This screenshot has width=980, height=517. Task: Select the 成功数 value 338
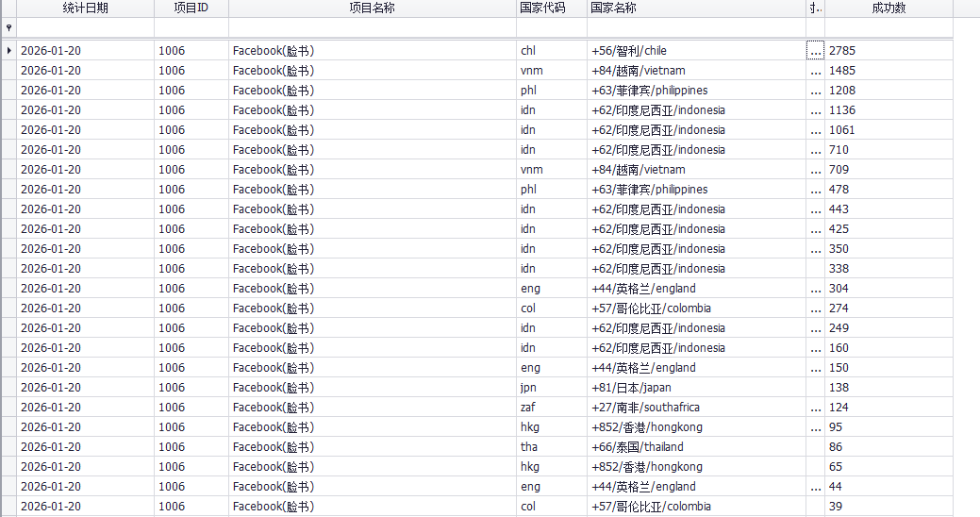click(x=889, y=269)
